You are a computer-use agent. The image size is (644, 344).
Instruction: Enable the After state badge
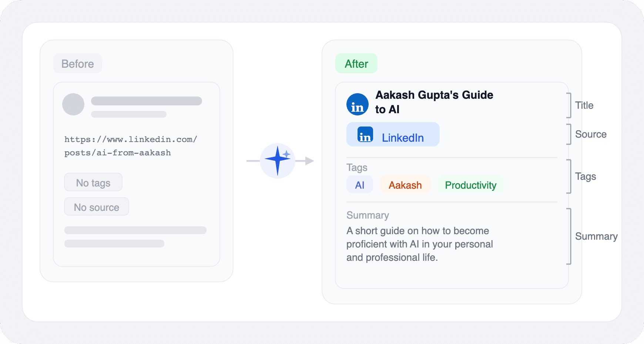(356, 63)
